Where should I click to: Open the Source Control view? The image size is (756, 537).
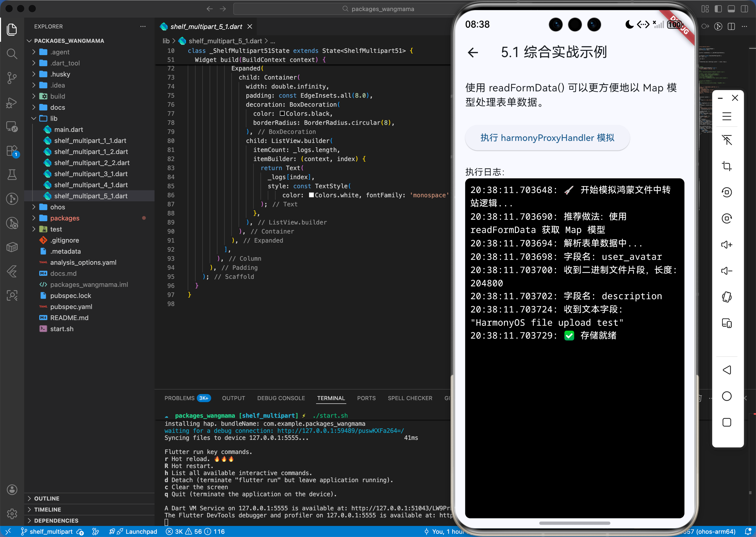[x=12, y=78]
